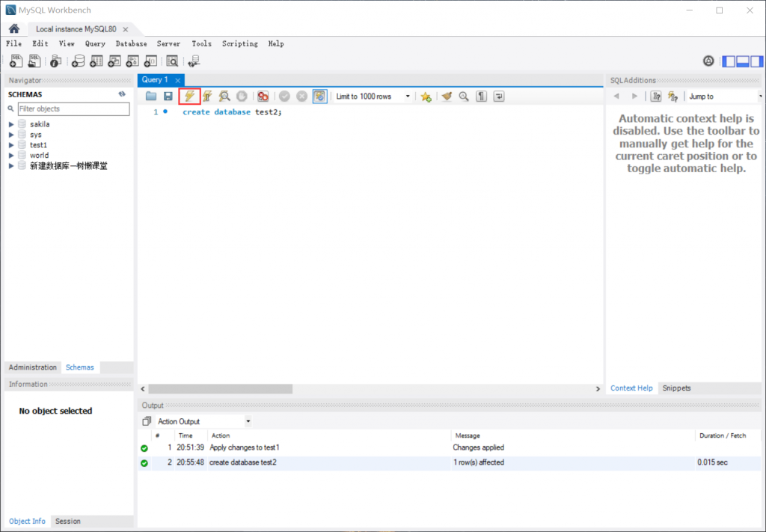Create a new schema icon
Screen dimensions: 766x532
point(78,61)
